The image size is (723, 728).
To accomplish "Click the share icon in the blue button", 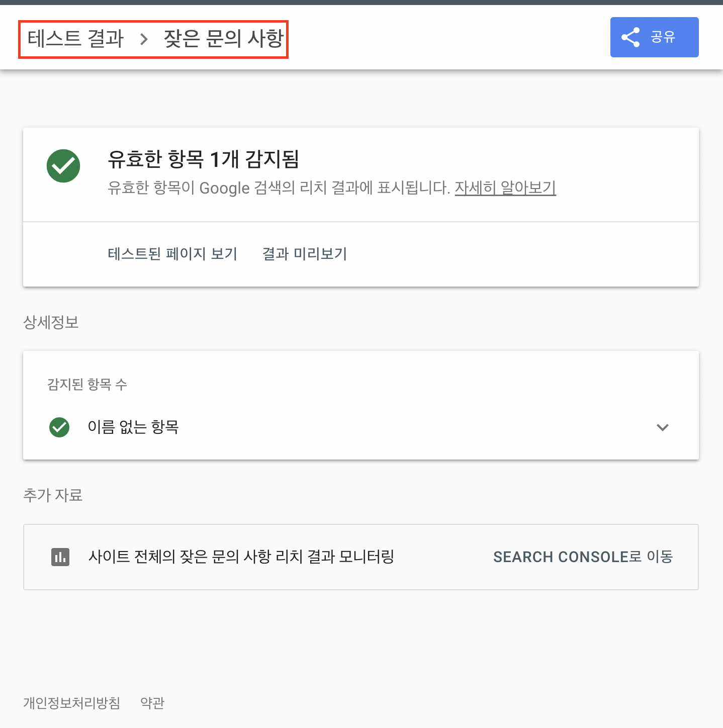I will 630,37.
